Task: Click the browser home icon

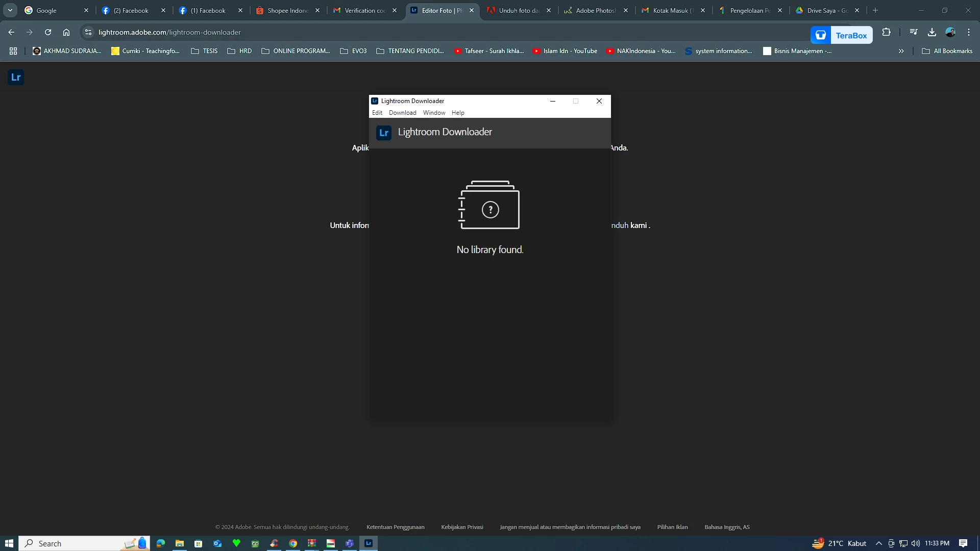Action: point(66,32)
